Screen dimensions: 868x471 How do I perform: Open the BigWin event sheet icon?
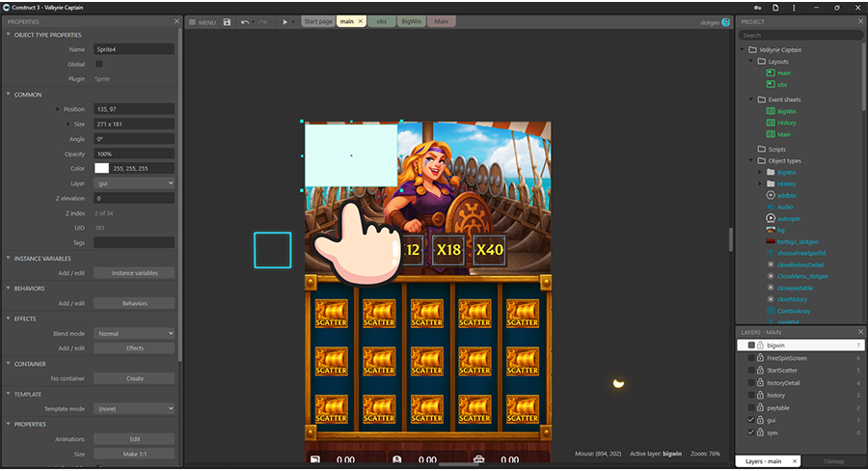771,111
